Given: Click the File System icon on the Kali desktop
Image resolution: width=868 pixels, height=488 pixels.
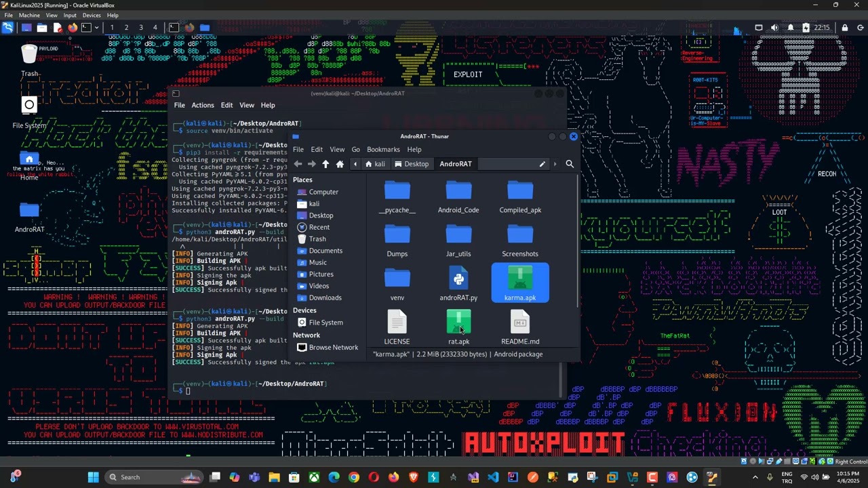Looking at the screenshot, I should [29, 112].
